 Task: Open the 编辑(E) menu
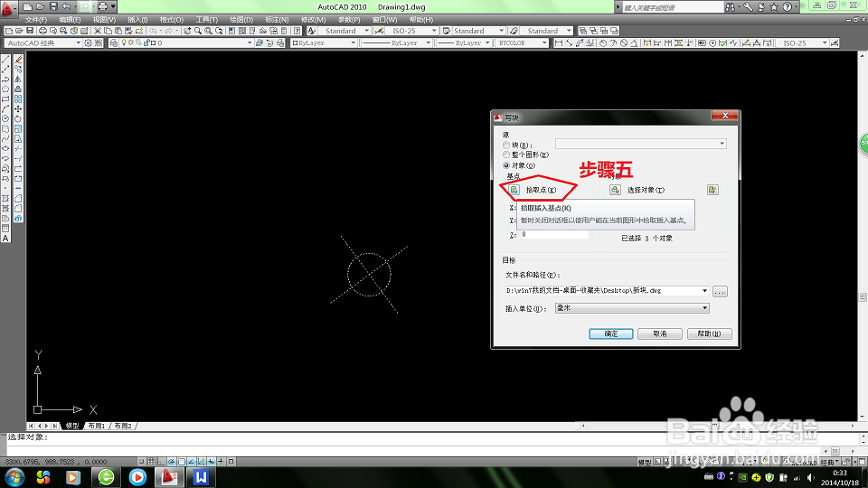70,20
